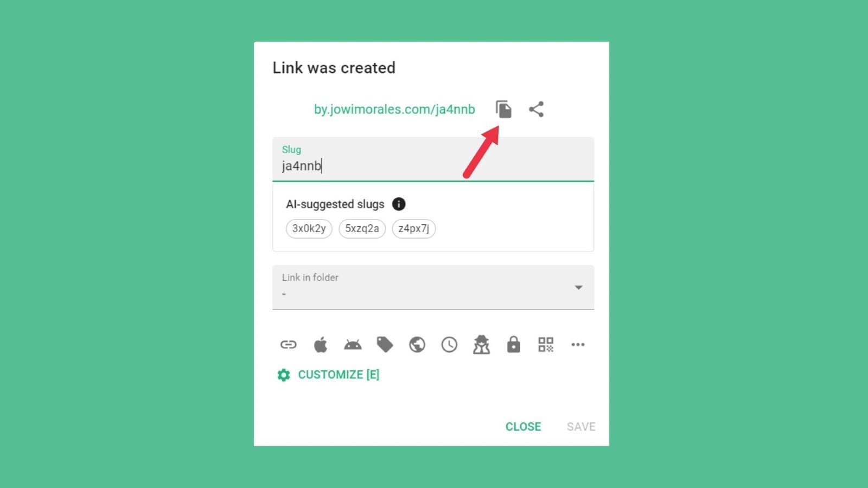Open the clock expiration icon
This screenshot has width=868, height=488.
click(449, 345)
